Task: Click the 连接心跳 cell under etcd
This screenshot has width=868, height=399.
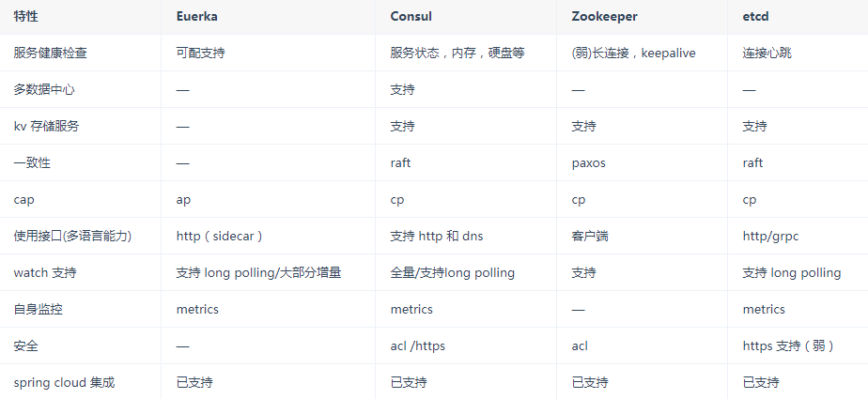Action: tap(767, 54)
